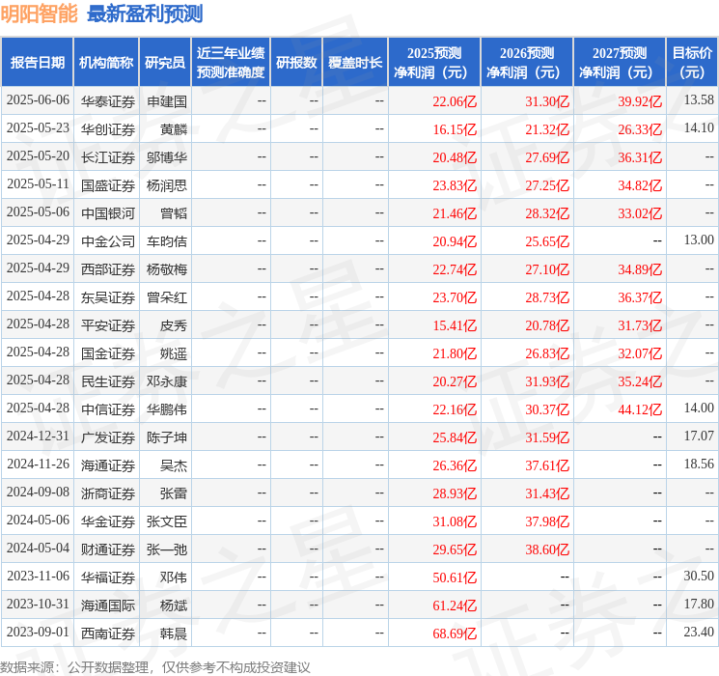Click the 机构简称 column header
The width and height of the screenshot is (719, 676).
pyautogui.click(x=106, y=62)
